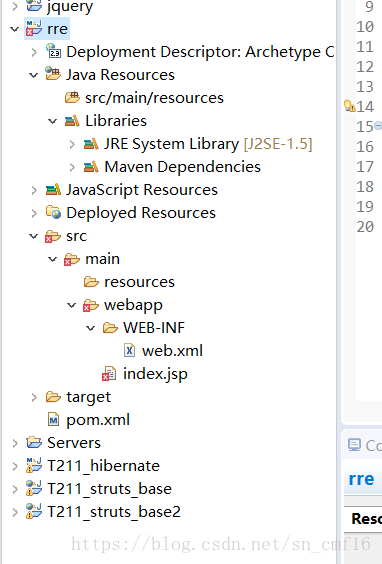Click the Servers folder icon
The width and height of the screenshot is (382, 564).
point(34,442)
